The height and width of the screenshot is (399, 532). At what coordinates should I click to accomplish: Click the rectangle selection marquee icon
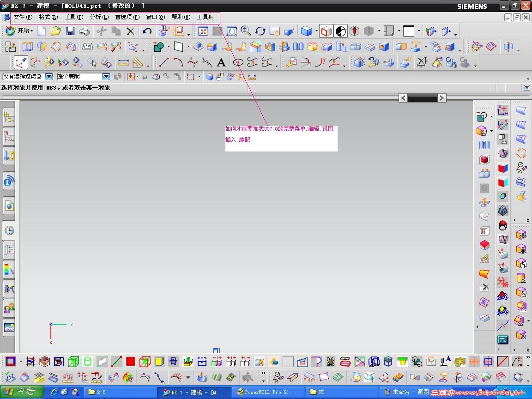point(191,77)
